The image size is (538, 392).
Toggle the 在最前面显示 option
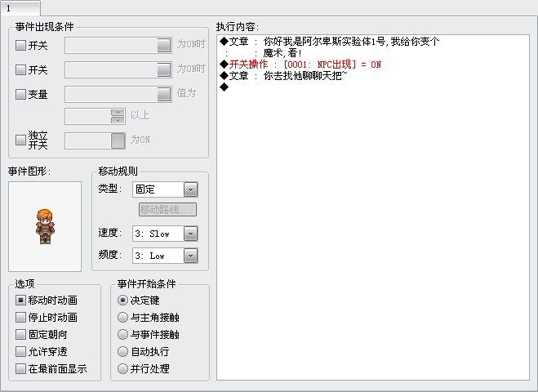click(x=51, y=368)
